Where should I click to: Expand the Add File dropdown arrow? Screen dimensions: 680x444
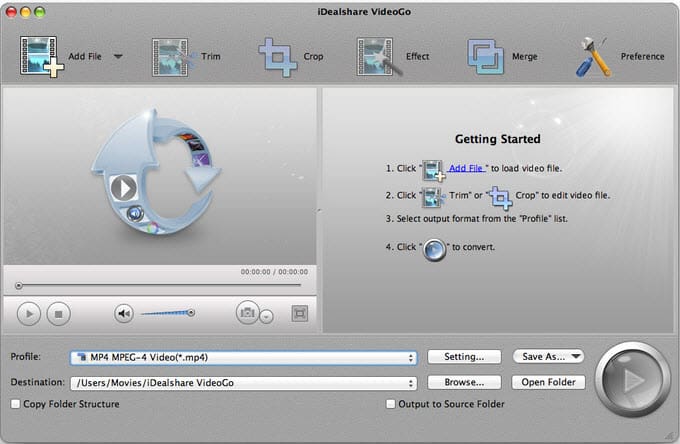(118, 56)
